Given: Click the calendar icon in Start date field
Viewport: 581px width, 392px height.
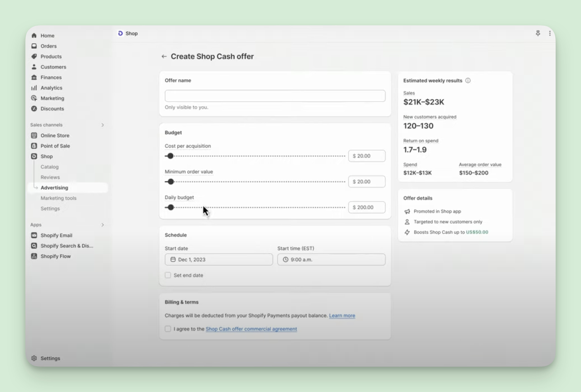Looking at the screenshot, I should click(x=173, y=260).
